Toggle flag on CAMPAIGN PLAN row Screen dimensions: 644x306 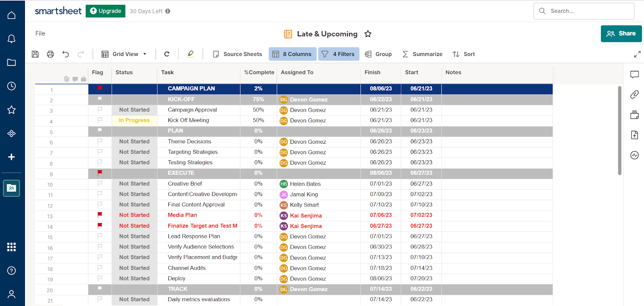(100, 88)
